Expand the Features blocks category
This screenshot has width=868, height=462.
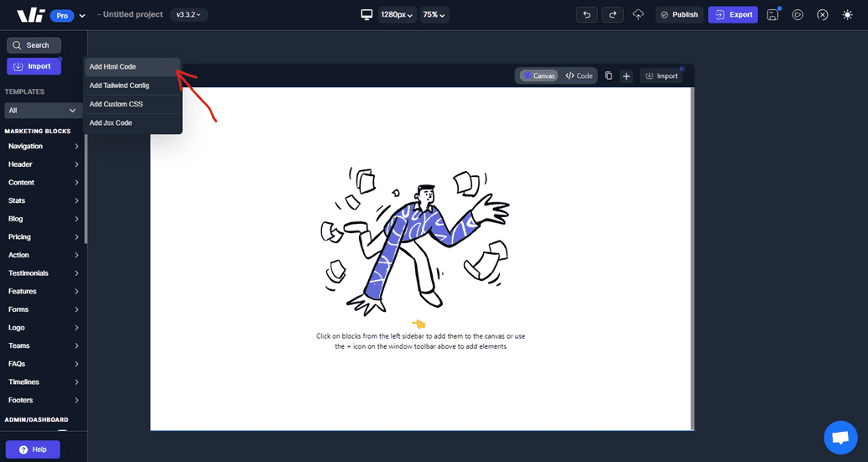(43, 292)
